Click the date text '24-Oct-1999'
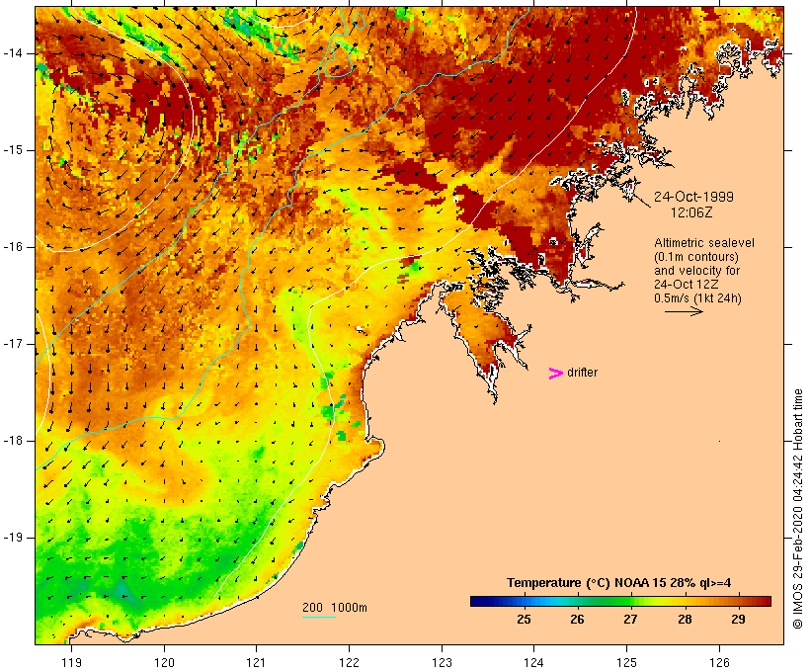Screen dimensions: 810x672 coord(693,197)
